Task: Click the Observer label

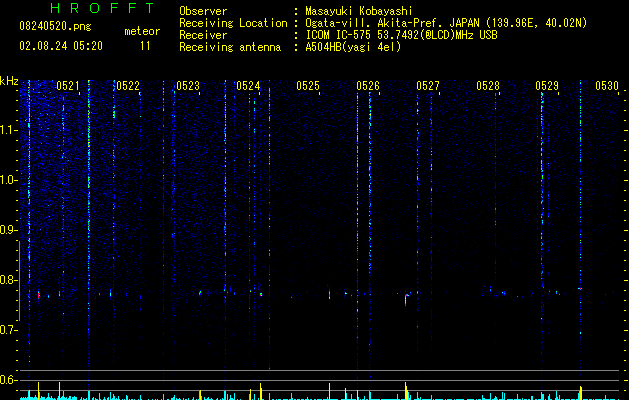Action: (x=203, y=11)
